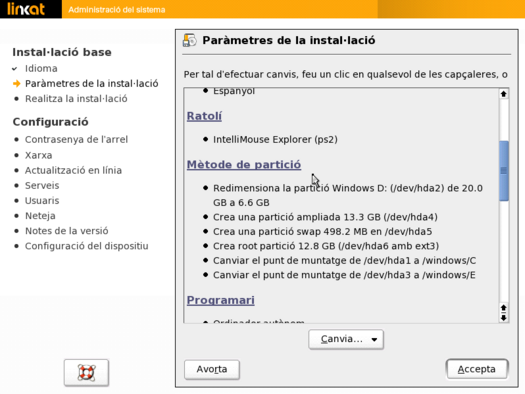Viewport: 525px width, 394px height.
Task: Click the installation parameters title icon
Action: pos(190,41)
